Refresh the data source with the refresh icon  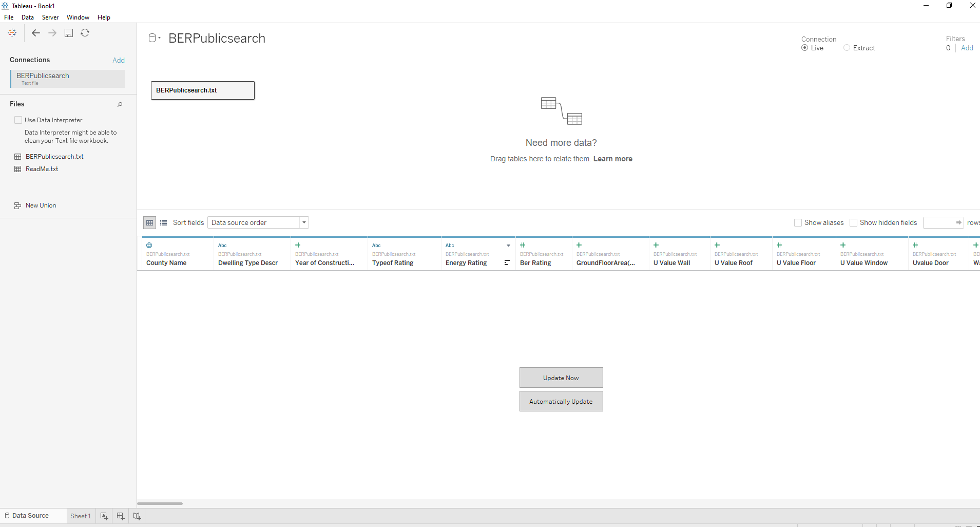point(85,33)
